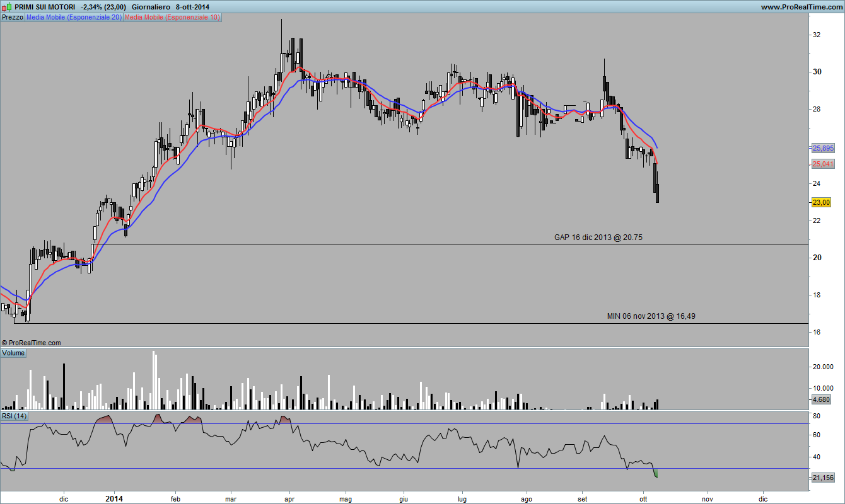Click the candlestick icon beside PRIMI SUI MOTORI
Image resolution: width=845 pixels, height=504 pixels.
pos(6,6)
